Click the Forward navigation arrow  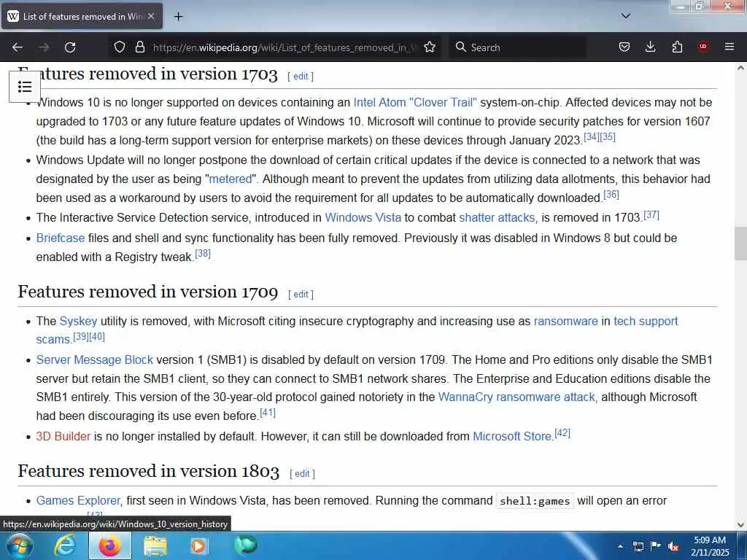(44, 47)
